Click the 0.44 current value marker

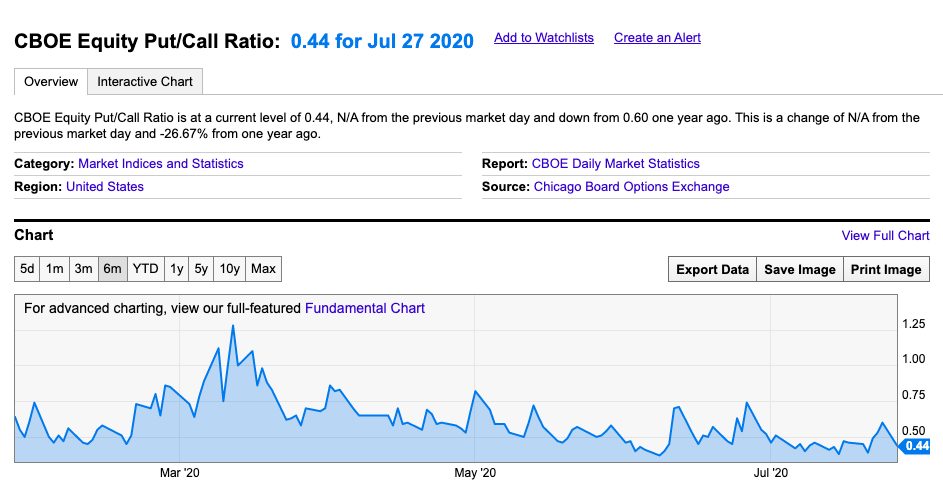[x=915, y=445]
